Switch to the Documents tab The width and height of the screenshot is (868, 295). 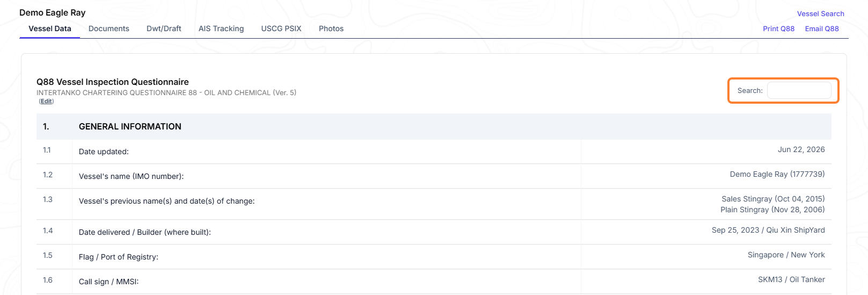(109, 28)
